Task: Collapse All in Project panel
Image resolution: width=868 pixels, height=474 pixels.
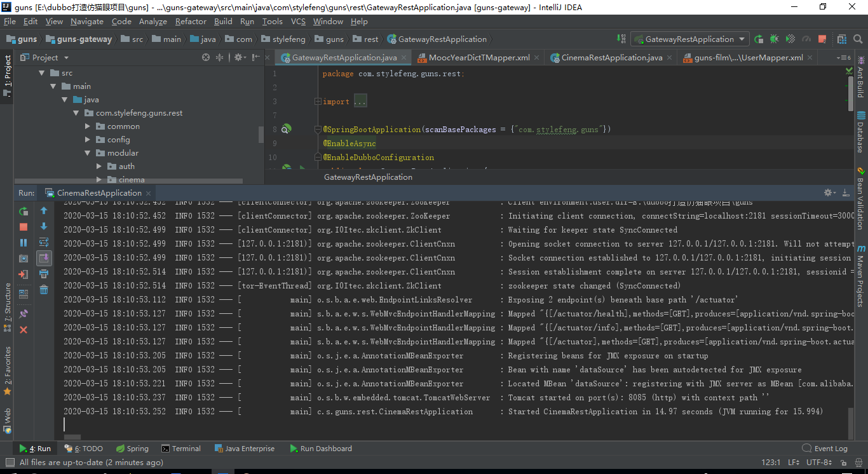Action: coord(220,57)
